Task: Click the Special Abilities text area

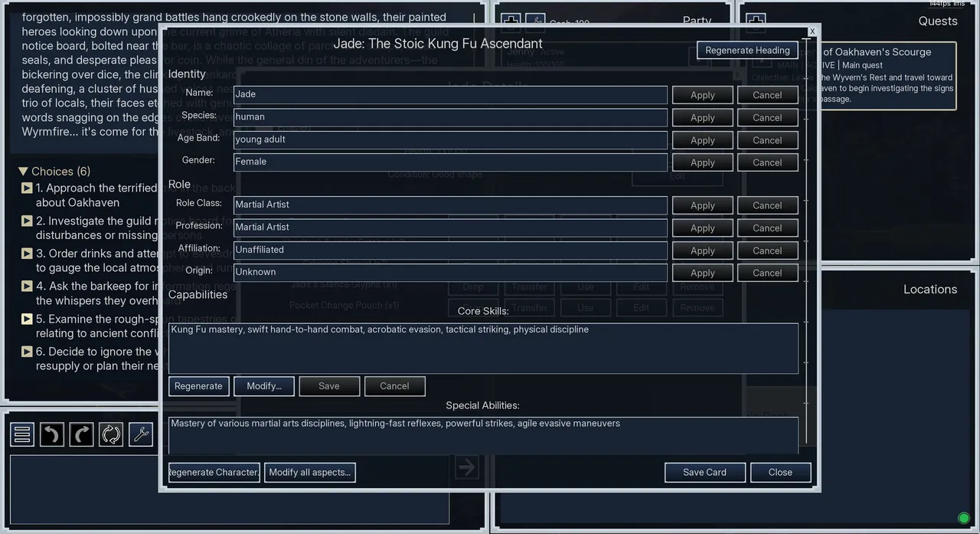Action: pos(483,435)
